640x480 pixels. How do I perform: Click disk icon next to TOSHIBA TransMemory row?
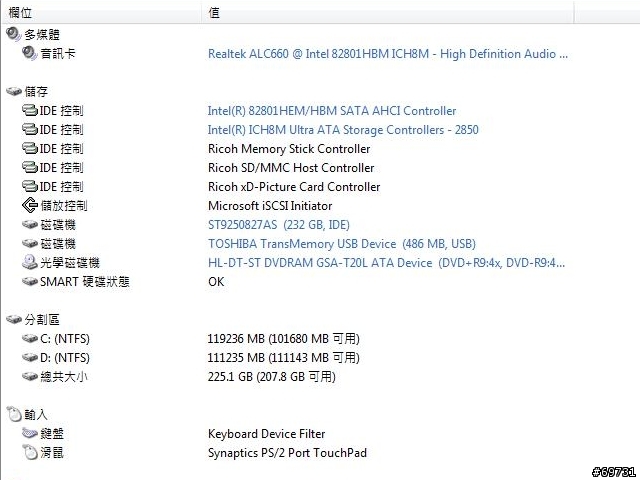[30, 244]
